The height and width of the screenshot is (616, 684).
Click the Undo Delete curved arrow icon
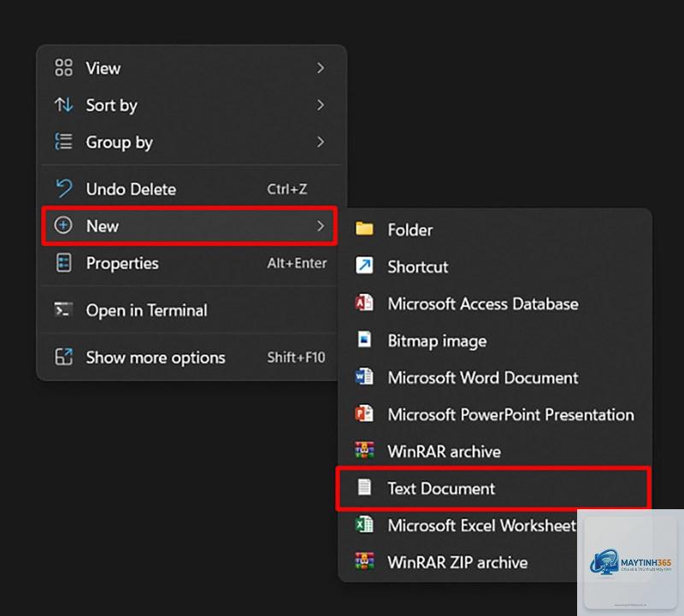coord(63,189)
